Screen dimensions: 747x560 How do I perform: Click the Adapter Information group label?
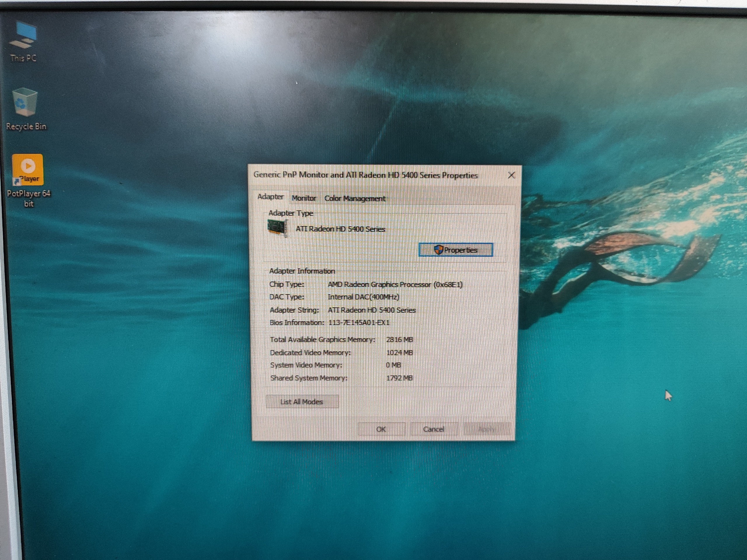(302, 271)
